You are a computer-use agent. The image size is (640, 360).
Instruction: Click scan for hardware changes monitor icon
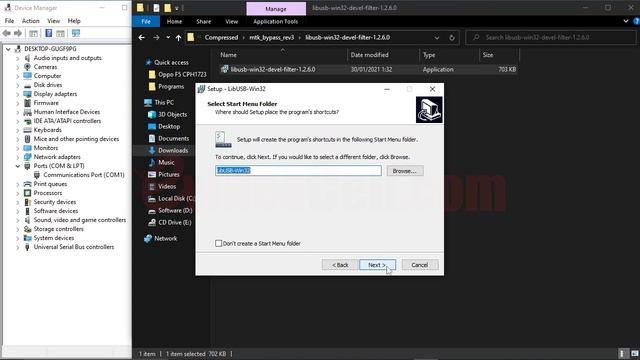pyautogui.click(x=76, y=33)
